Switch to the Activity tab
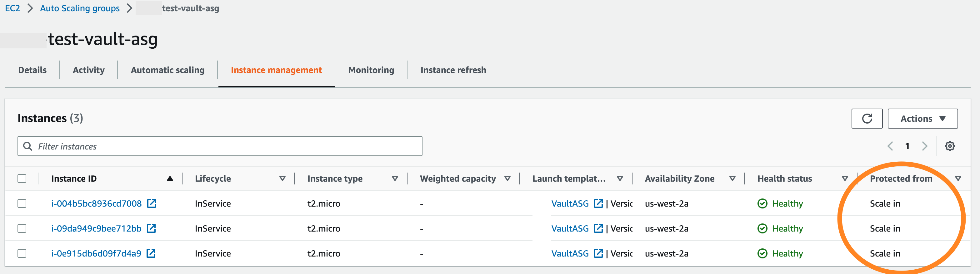The image size is (980, 274). tap(89, 70)
